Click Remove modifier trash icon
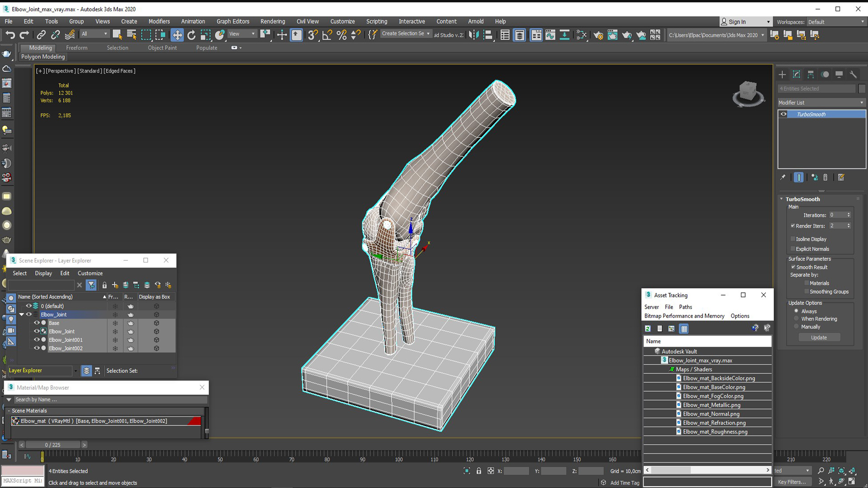868x488 pixels. (x=825, y=178)
